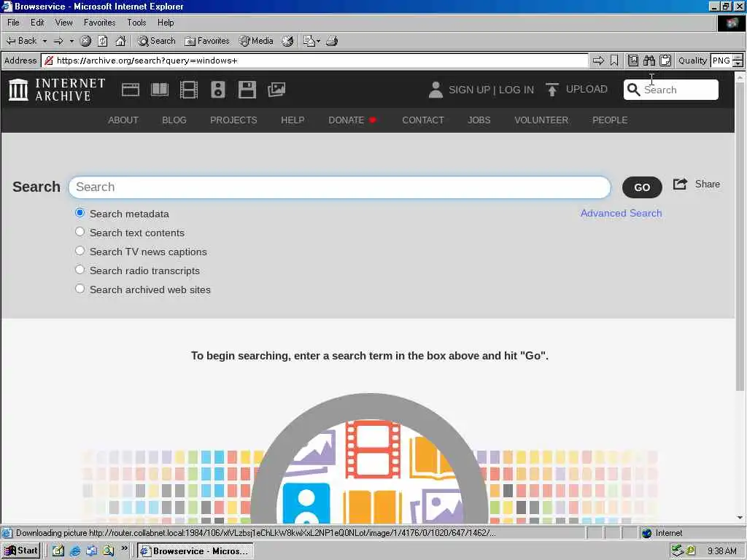
Task: Click the Go arrow beside address bar
Action: (x=598, y=61)
